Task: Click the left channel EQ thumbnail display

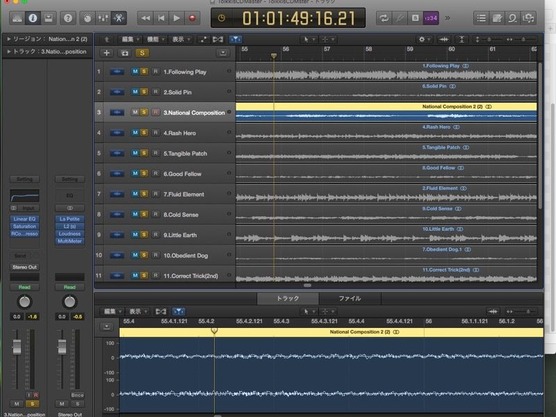Action: (x=24, y=195)
